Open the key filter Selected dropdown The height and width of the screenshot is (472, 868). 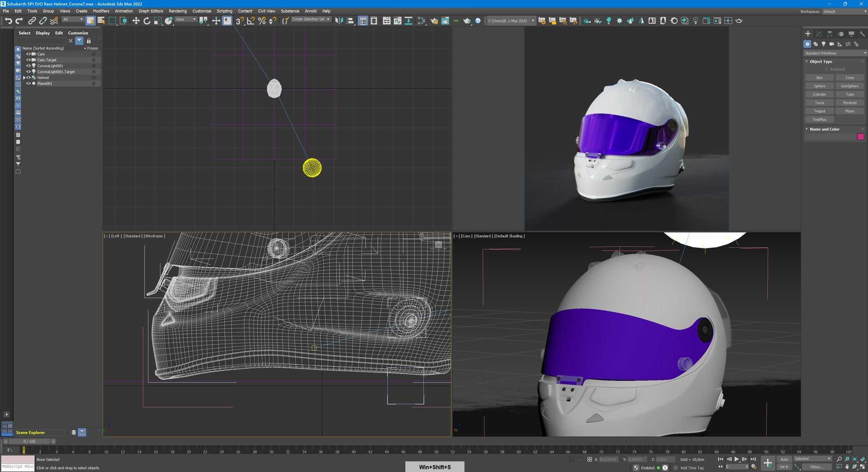tap(812, 459)
